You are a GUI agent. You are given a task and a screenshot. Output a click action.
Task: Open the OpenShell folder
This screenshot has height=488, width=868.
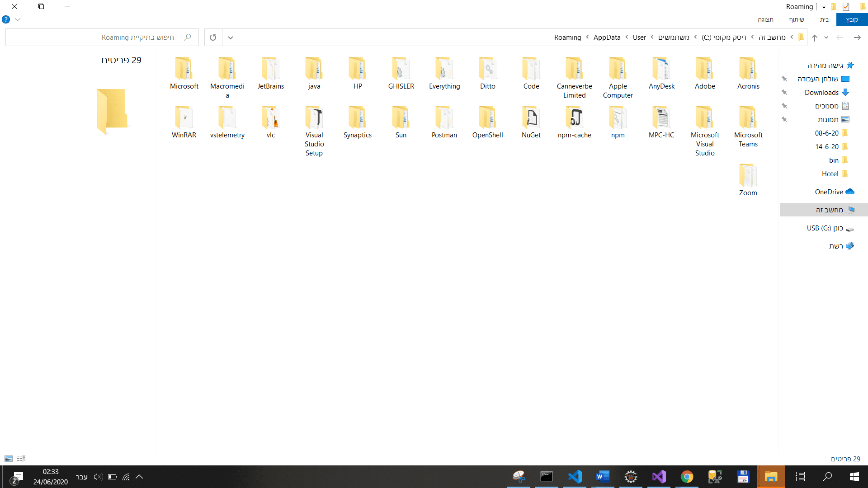click(x=488, y=122)
